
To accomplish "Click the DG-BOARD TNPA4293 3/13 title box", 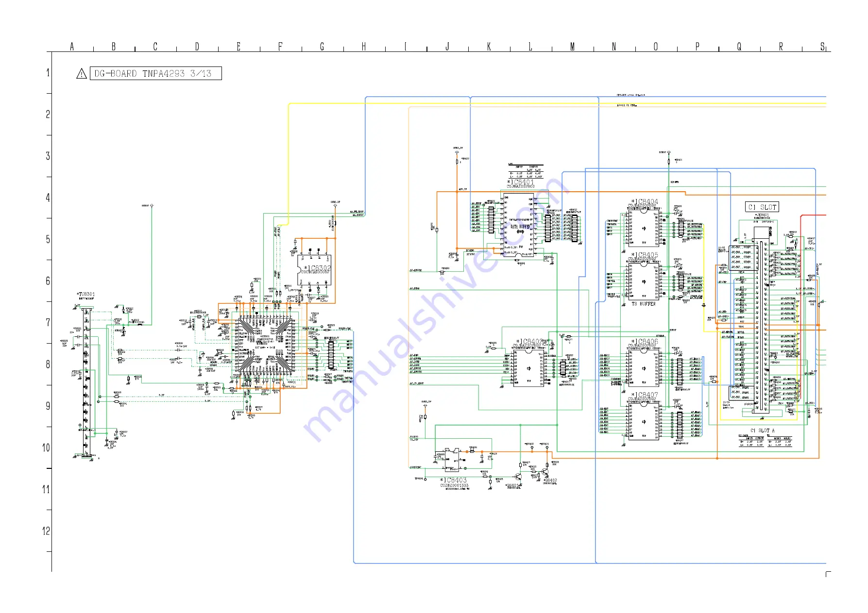I will [156, 73].
